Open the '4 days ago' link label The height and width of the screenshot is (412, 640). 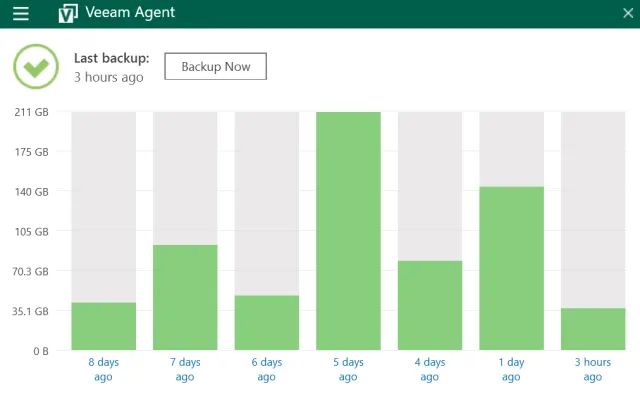click(x=430, y=369)
